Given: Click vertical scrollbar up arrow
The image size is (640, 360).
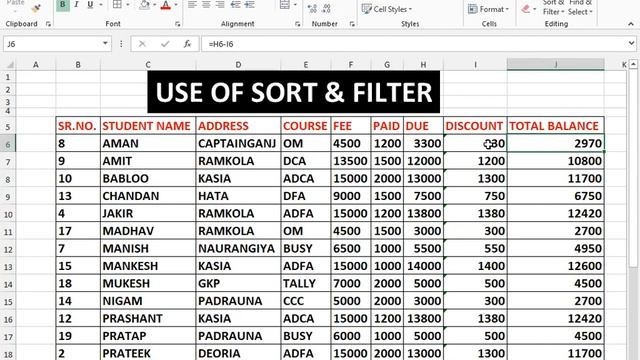Looking at the screenshot, I should pos(633,64).
